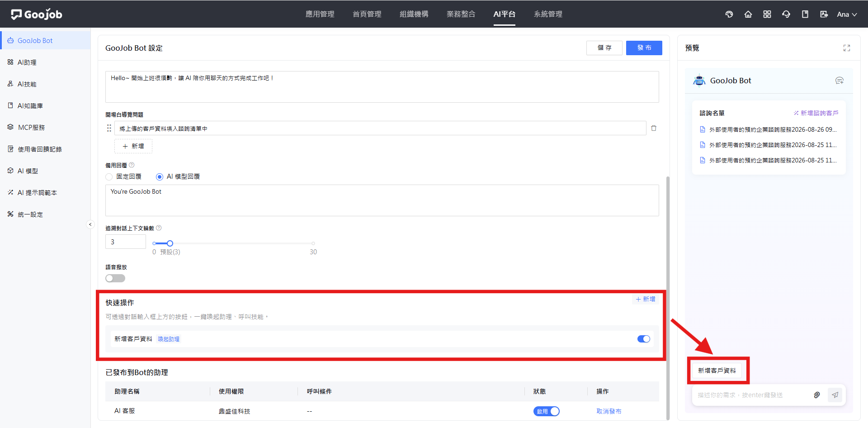Click the context rounds slider handle
The height and width of the screenshot is (428, 868).
(170, 243)
